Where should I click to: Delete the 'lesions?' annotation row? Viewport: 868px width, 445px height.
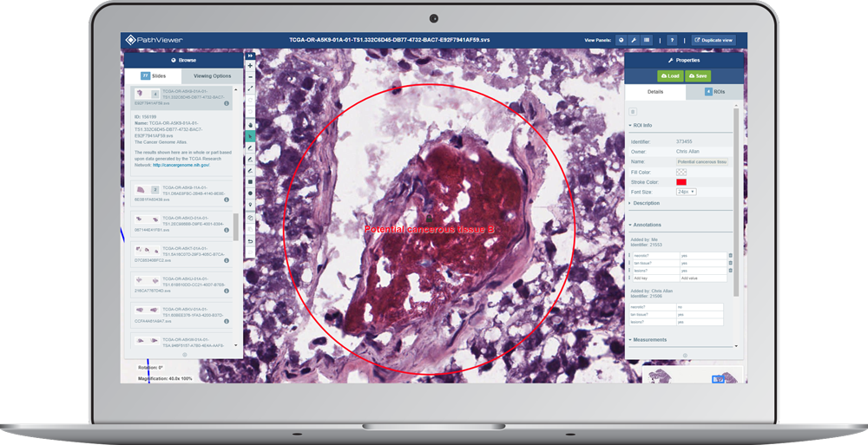pyautogui.click(x=731, y=271)
